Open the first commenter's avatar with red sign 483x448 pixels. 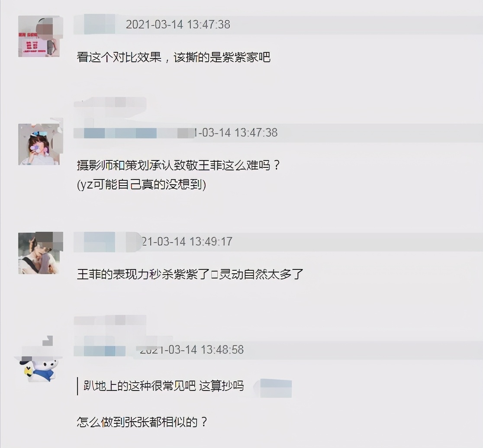[x=39, y=37]
